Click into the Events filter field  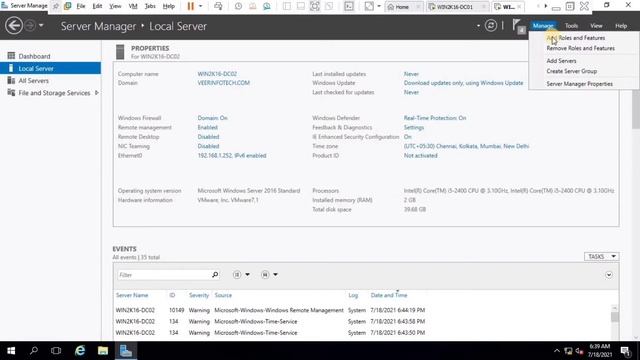coord(164,275)
